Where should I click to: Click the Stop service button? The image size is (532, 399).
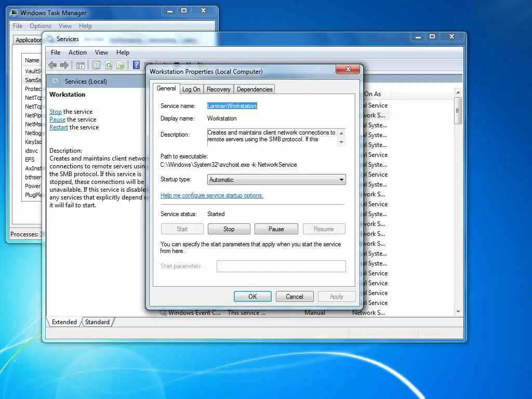pyautogui.click(x=229, y=229)
